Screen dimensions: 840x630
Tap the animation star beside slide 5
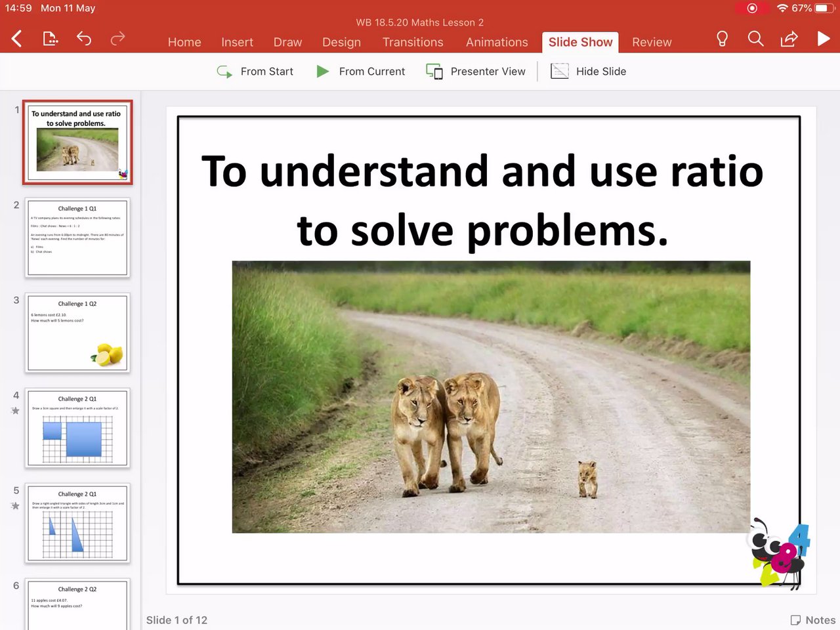tap(15, 506)
